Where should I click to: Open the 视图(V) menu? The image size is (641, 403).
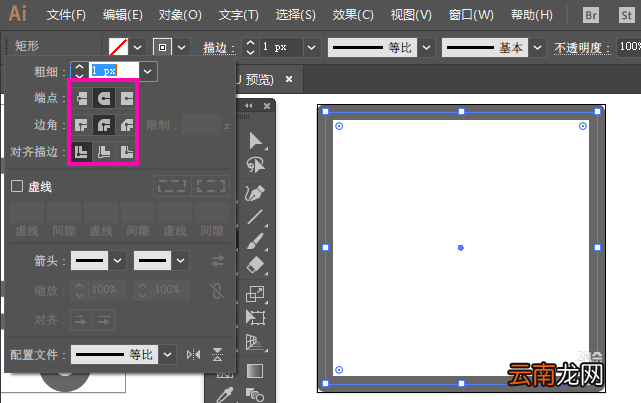coord(411,15)
